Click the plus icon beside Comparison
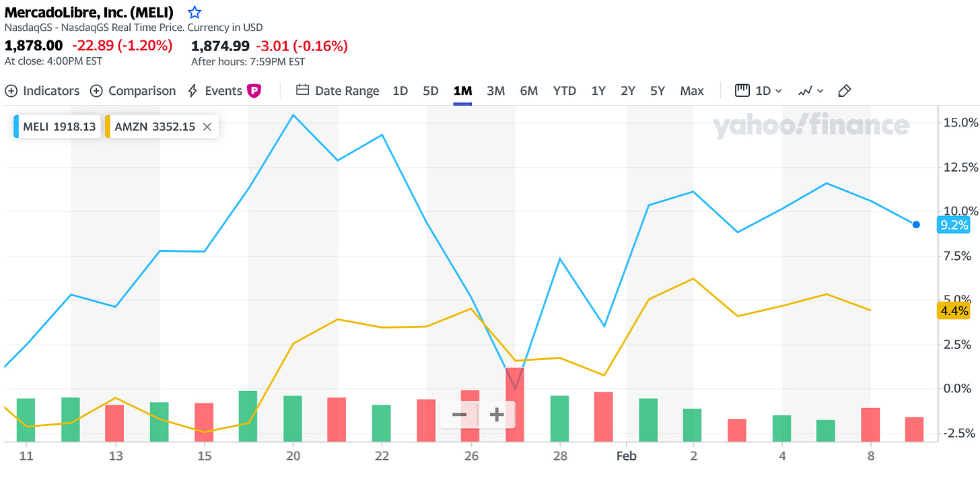Screen dimensions: 980x480 (x=96, y=91)
